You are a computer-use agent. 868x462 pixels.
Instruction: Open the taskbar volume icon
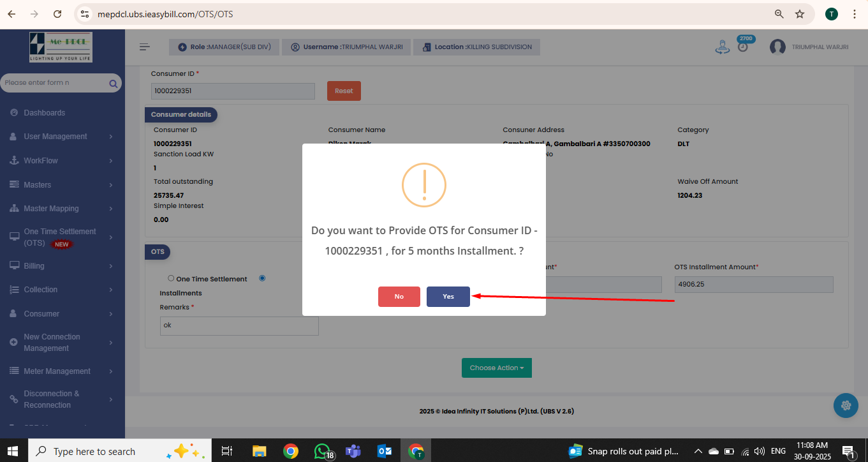(x=760, y=451)
